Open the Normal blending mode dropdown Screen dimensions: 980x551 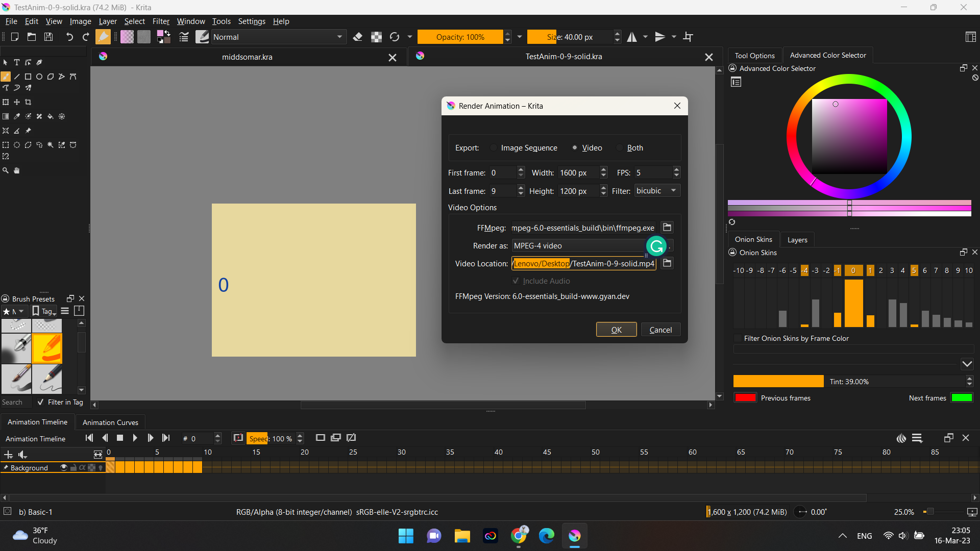point(277,37)
